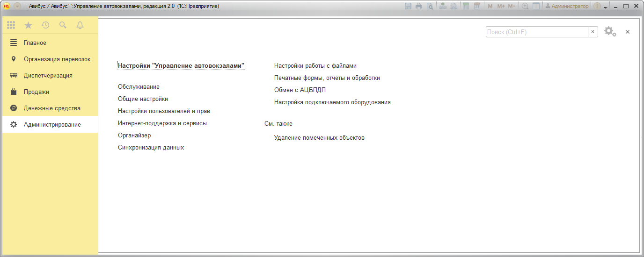Open menu settings gear icon near search
This screenshot has height=257, width=644.
tap(609, 31)
